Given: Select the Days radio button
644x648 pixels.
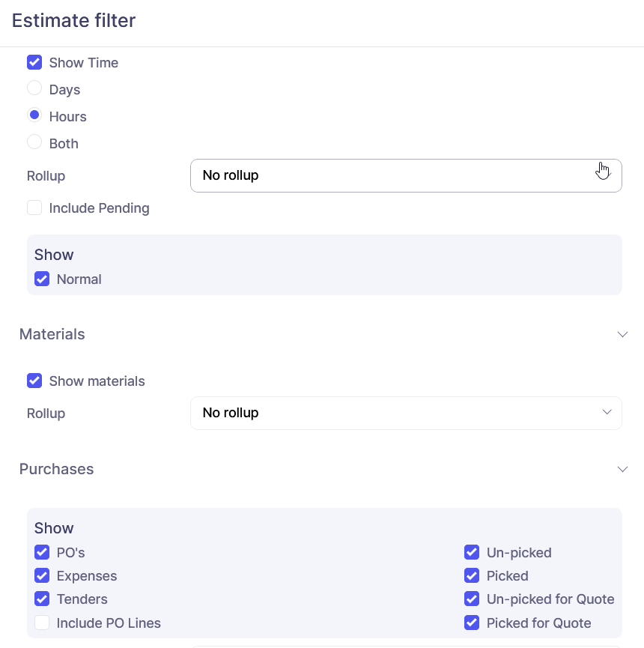Looking at the screenshot, I should 34,88.
